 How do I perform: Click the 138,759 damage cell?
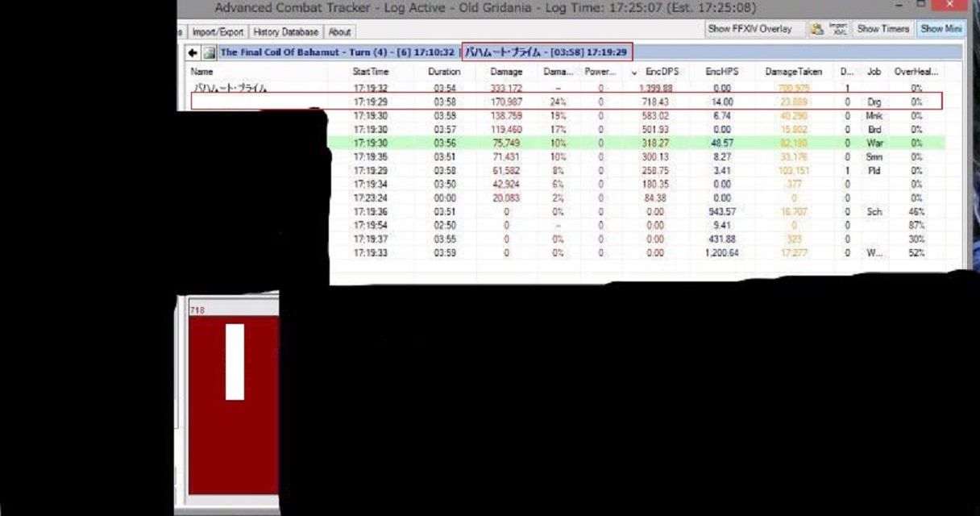coord(506,116)
